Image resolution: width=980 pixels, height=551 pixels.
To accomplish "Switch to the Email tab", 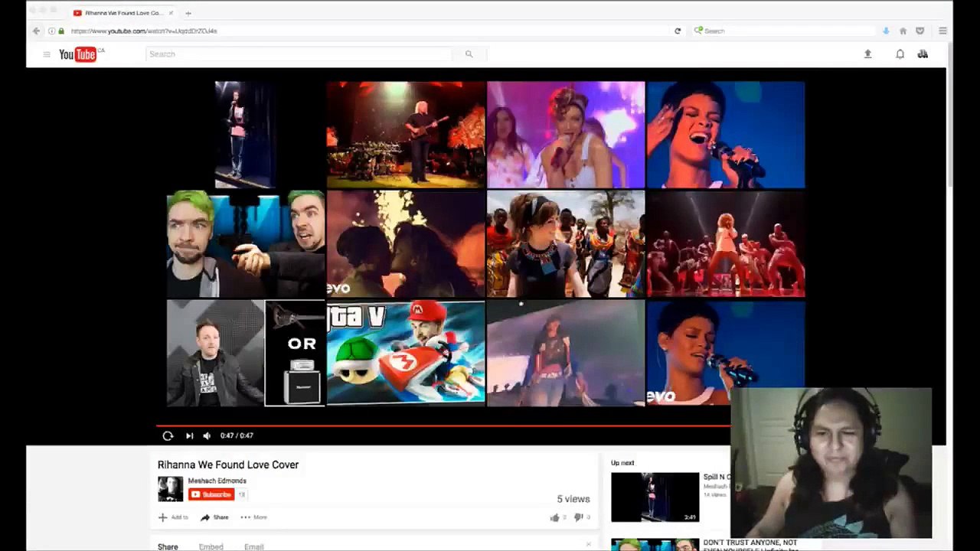I will (x=254, y=547).
